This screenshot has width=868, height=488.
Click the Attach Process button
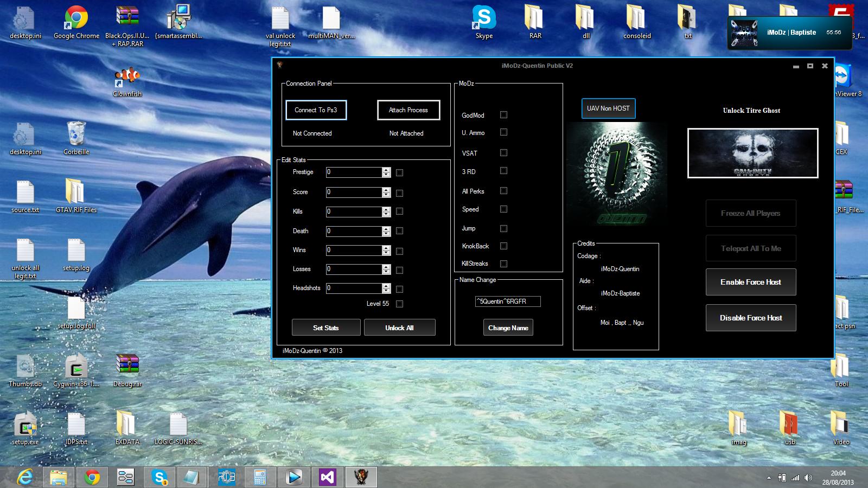(x=409, y=110)
